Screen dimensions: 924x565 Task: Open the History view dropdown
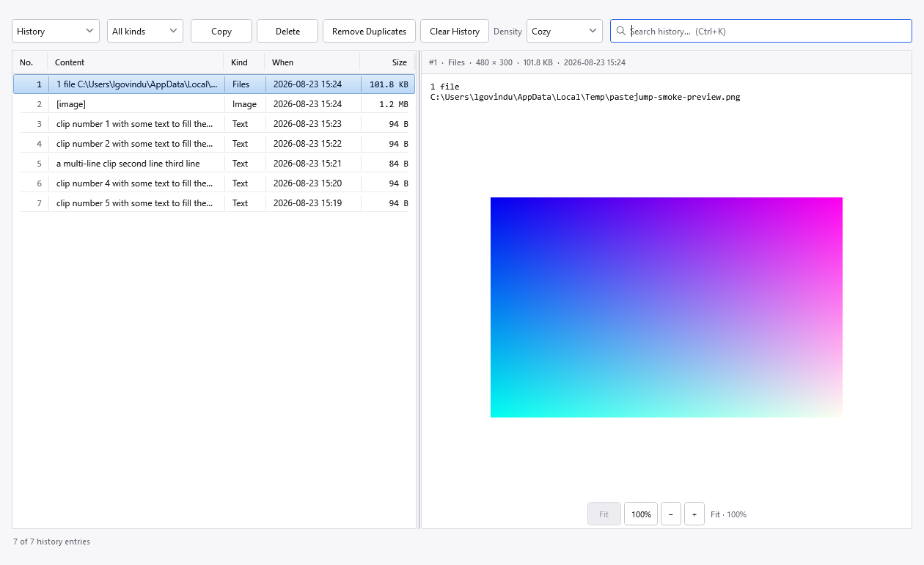[56, 31]
